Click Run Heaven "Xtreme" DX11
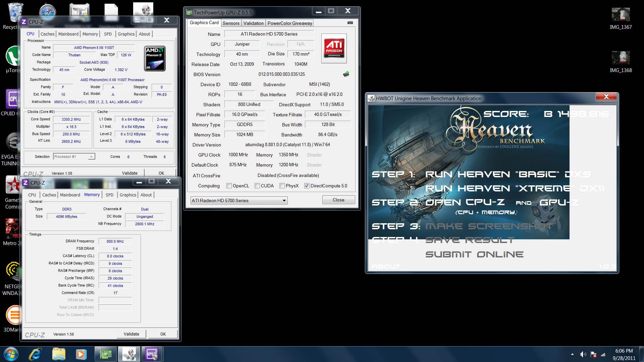644x362 pixels. point(515,188)
